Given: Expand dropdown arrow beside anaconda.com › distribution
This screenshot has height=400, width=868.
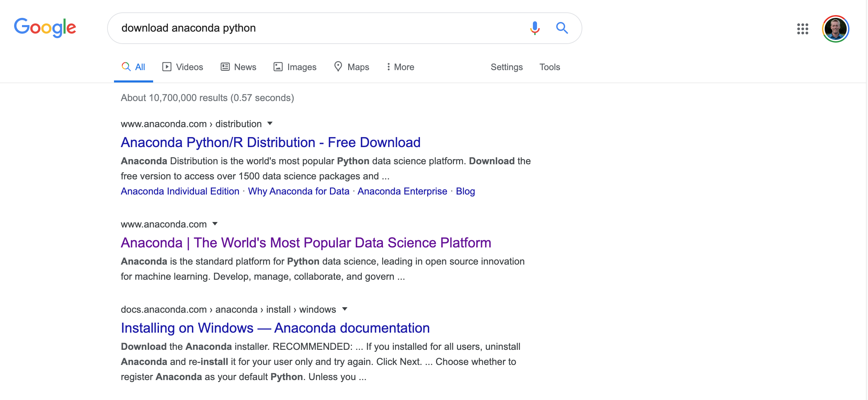Looking at the screenshot, I should pos(270,123).
